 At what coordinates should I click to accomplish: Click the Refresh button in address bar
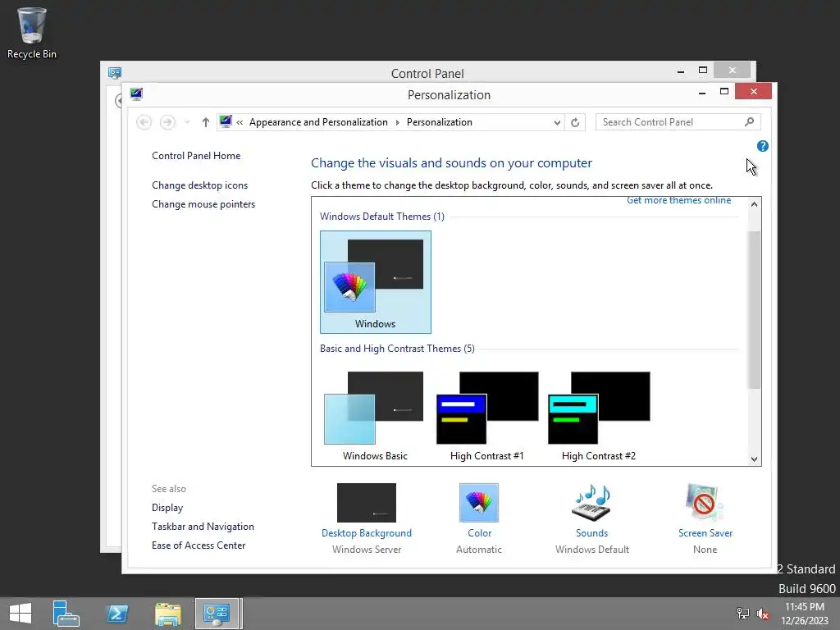575,122
